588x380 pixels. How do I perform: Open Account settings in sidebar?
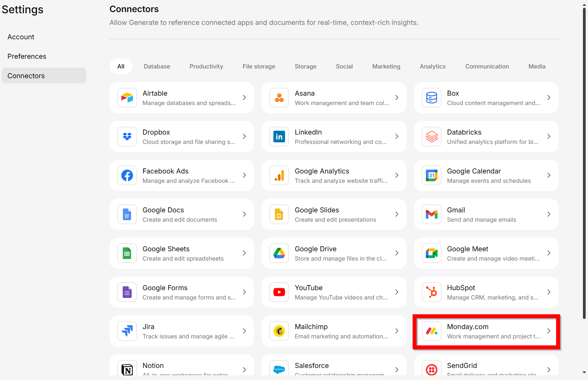coord(21,37)
